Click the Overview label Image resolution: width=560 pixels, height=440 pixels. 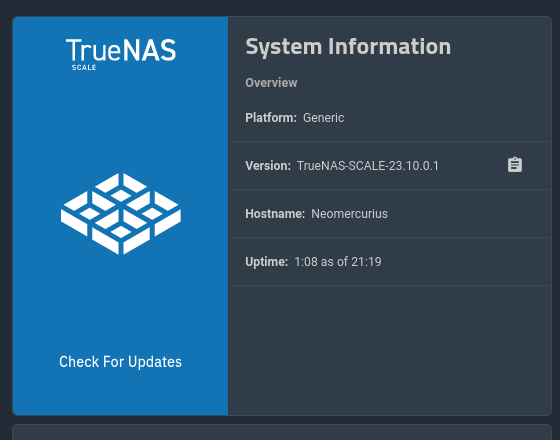click(271, 83)
